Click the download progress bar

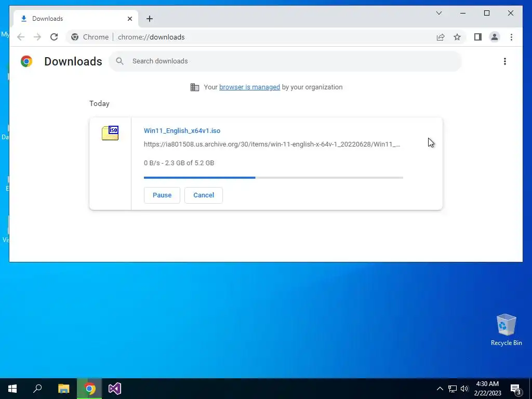tap(273, 178)
